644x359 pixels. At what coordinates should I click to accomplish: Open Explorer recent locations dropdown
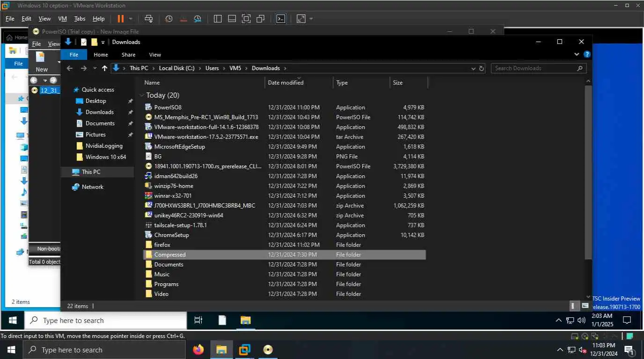pos(94,68)
